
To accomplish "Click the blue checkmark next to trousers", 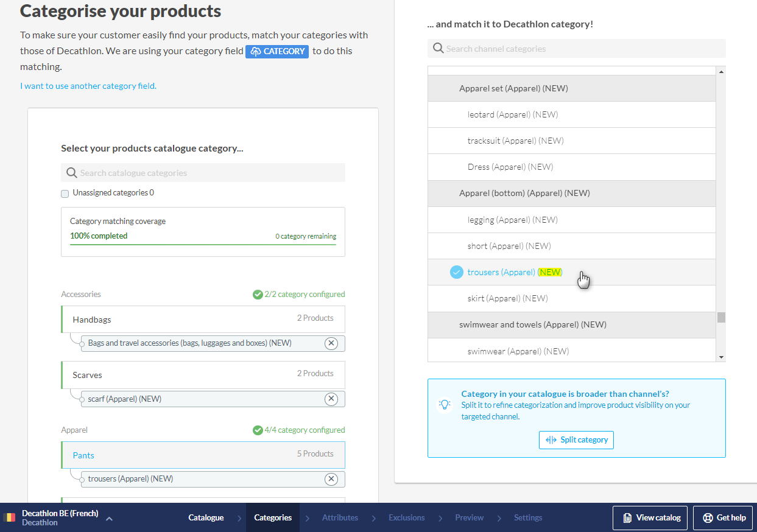I will pyautogui.click(x=457, y=272).
